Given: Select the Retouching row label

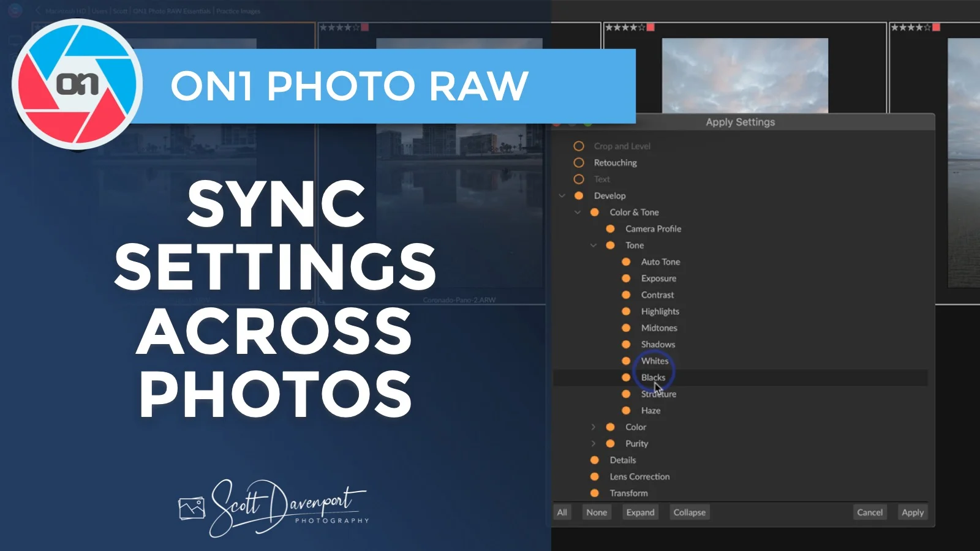Looking at the screenshot, I should [616, 163].
